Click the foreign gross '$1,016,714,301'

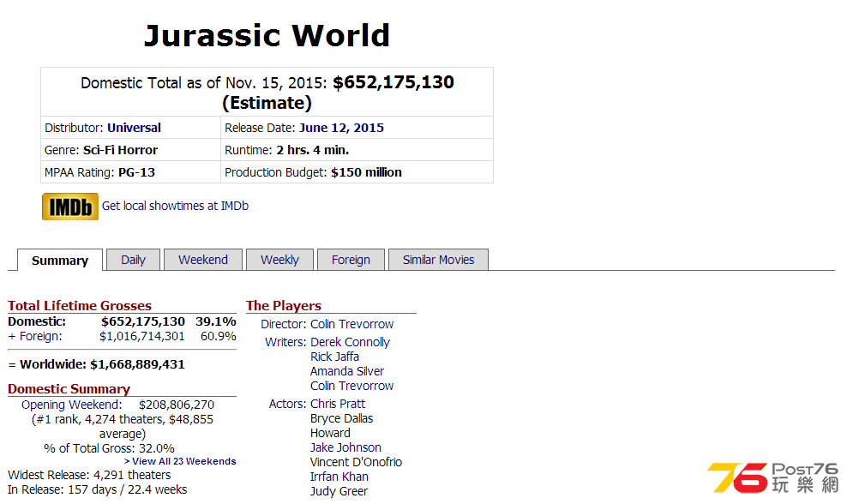pos(142,337)
